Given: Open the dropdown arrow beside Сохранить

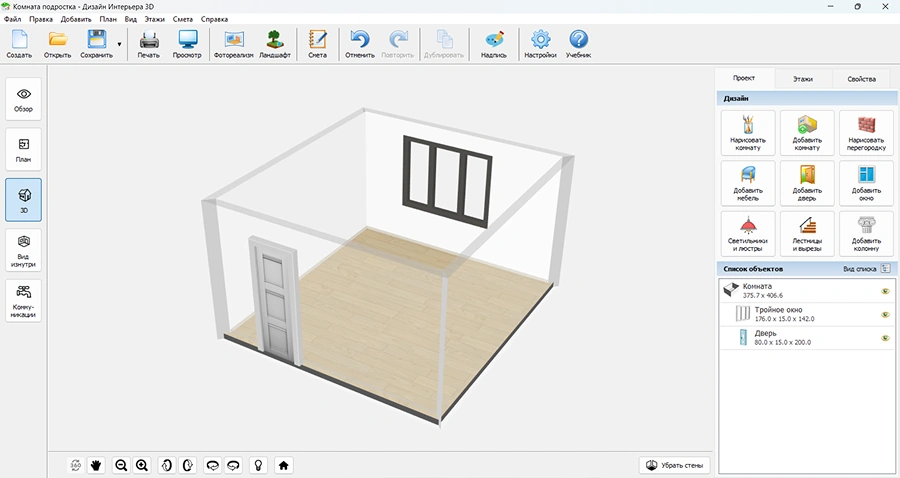Looking at the screenshot, I should pos(120,44).
